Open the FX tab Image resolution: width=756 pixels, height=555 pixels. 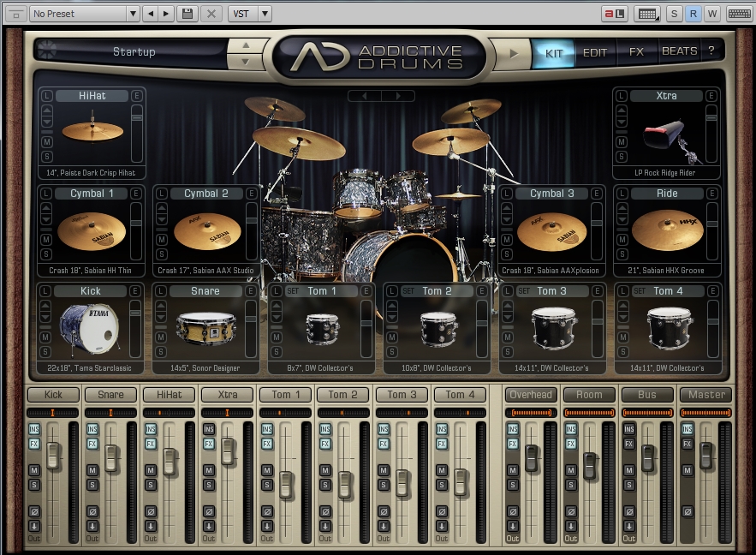[x=636, y=51]
